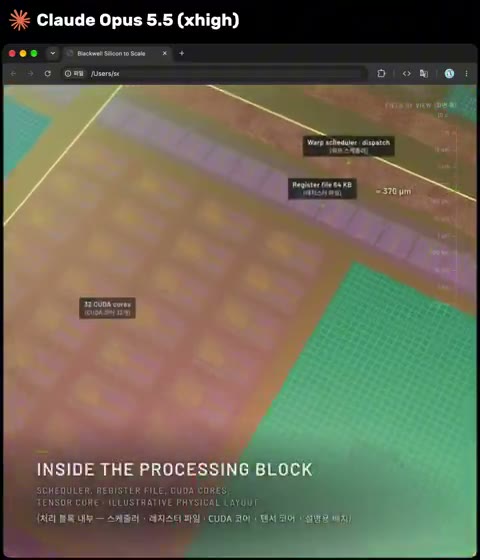This screenshot has width=480, height=560.
Task: Click the 32 CUDA cores label
Action: coord(107,308)
